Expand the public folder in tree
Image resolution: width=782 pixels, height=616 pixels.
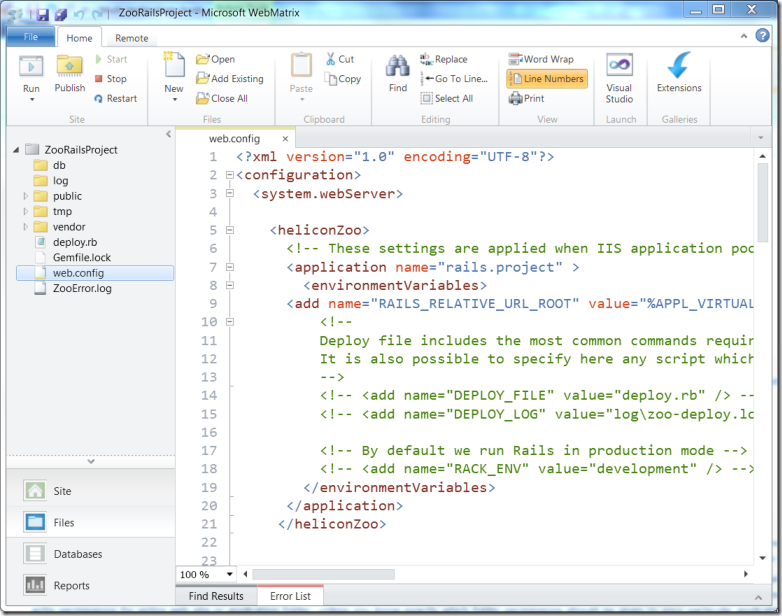(x=26, y=196)
